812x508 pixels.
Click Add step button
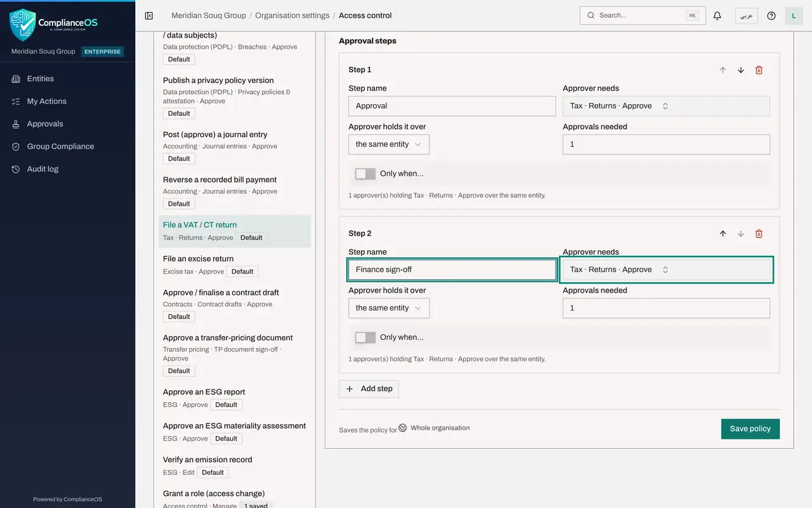tap(369, 389)
